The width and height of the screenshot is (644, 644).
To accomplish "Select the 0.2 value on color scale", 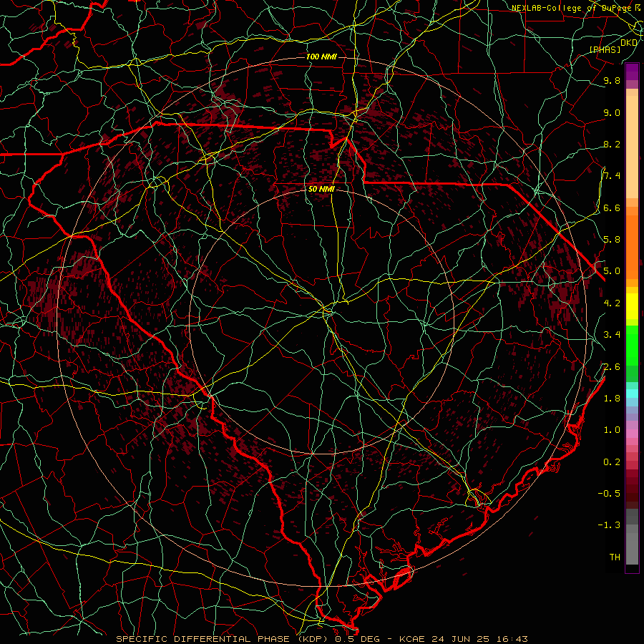I will [612, 462].
